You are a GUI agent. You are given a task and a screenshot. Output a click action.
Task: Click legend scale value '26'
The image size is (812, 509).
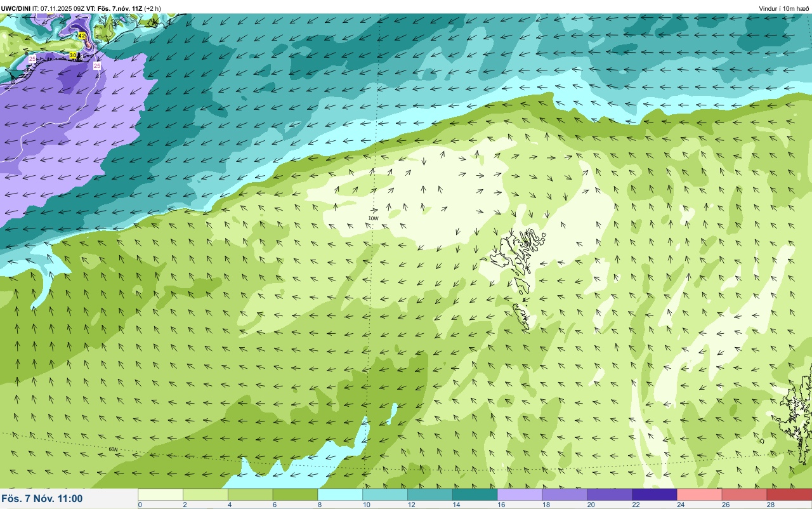pos(726,505)
